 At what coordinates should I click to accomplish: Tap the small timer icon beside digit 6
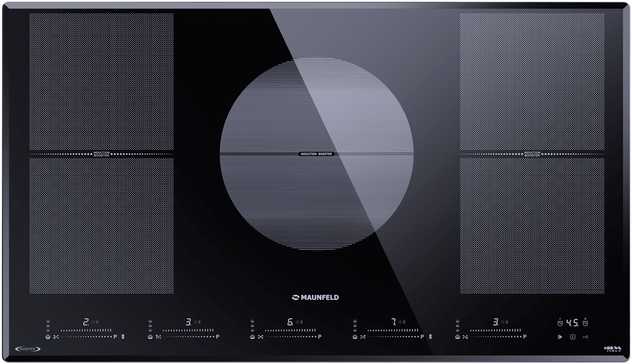(x=298, y=322)
